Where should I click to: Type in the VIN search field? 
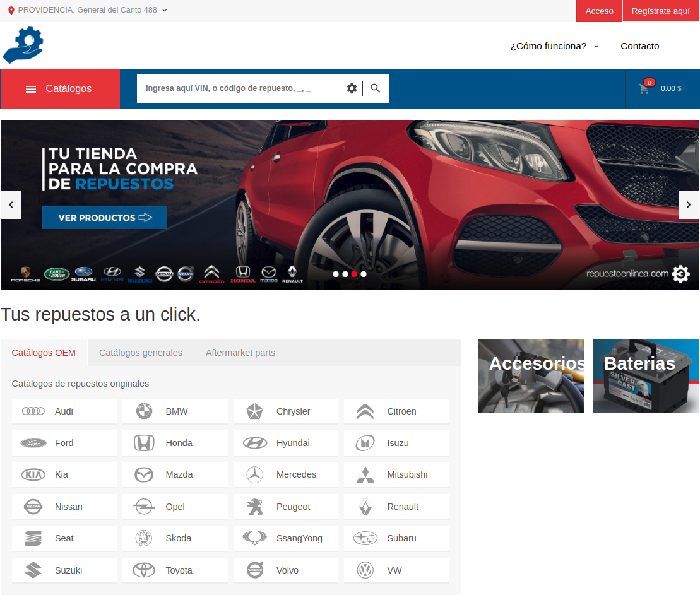[240, 88]
